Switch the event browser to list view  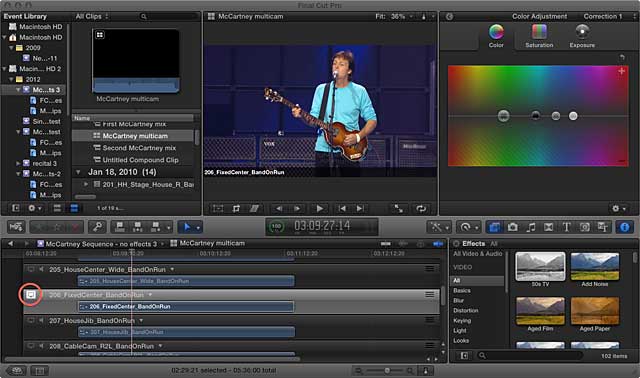tap(74, 208)
